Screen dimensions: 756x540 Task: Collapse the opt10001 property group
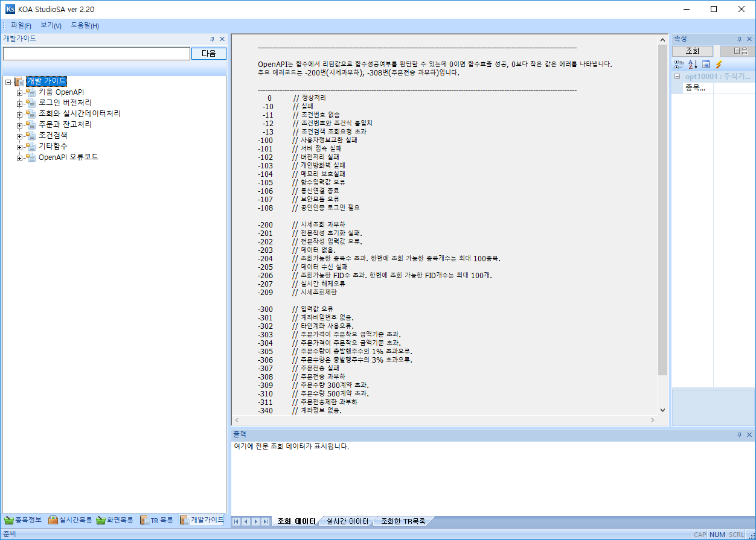point(677,76)
